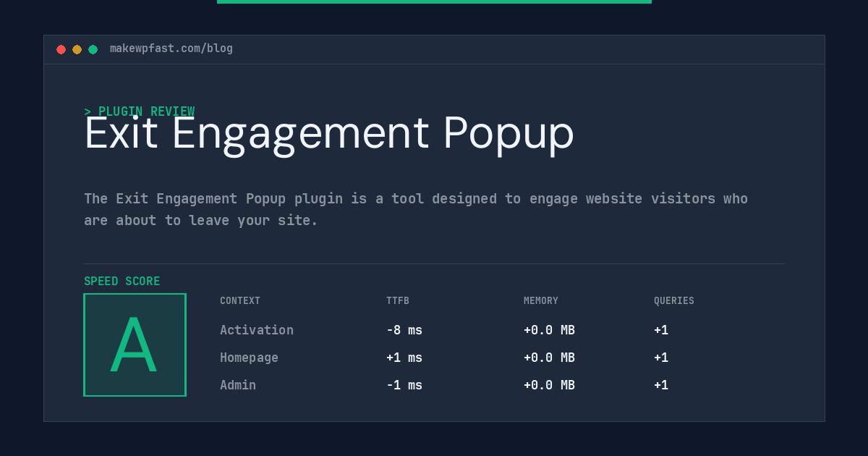Click the Admin memory '+0.0 MB' value
The width and height of the screenshot is (868, 456).
coord(549,385)
